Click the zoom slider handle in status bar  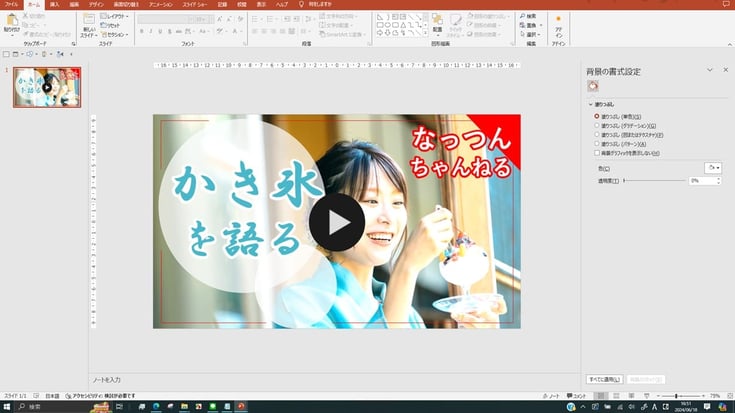click(676, 396)
